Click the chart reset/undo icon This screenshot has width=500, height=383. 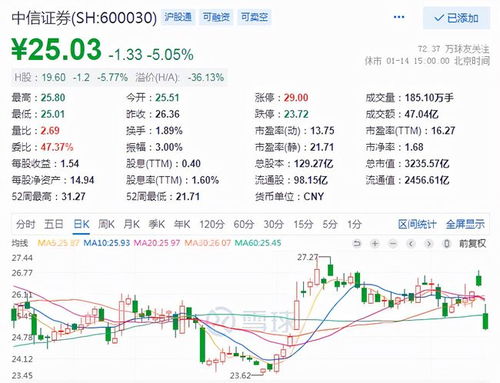point(357,244)
